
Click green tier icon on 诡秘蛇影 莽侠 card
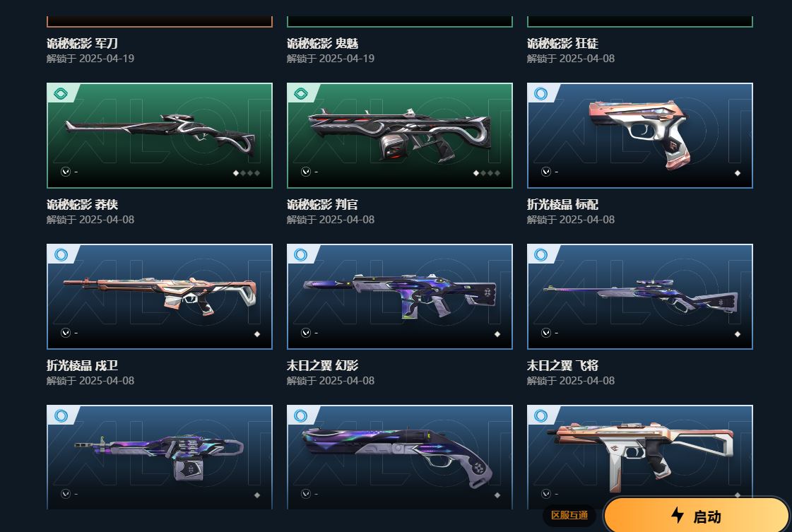click(61, 94)
